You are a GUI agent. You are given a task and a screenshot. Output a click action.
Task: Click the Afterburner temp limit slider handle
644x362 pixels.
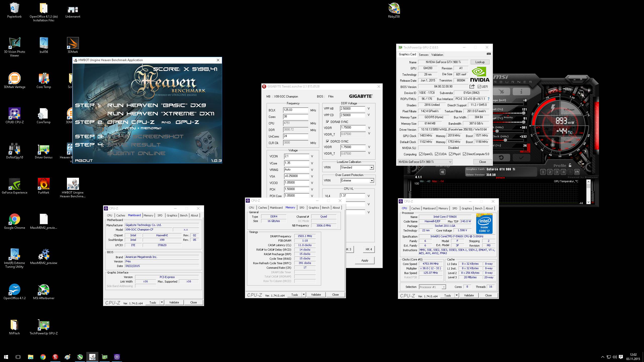click(524, 122)
